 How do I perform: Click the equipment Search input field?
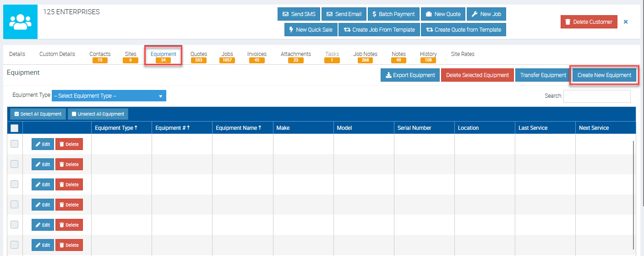(x=596, y=96)
